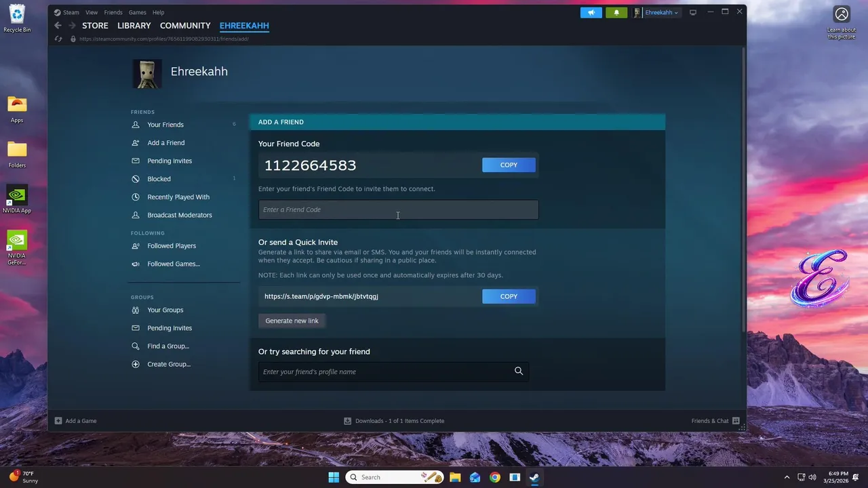The image size is (868, 488).
Task: Show hidden system tray icons chevron
Action: coord(787,477)
